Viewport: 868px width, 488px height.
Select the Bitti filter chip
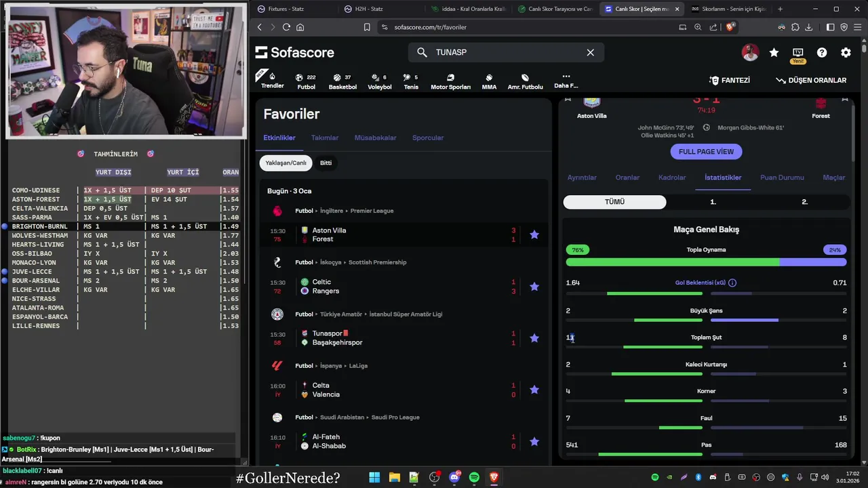(325, 163)
